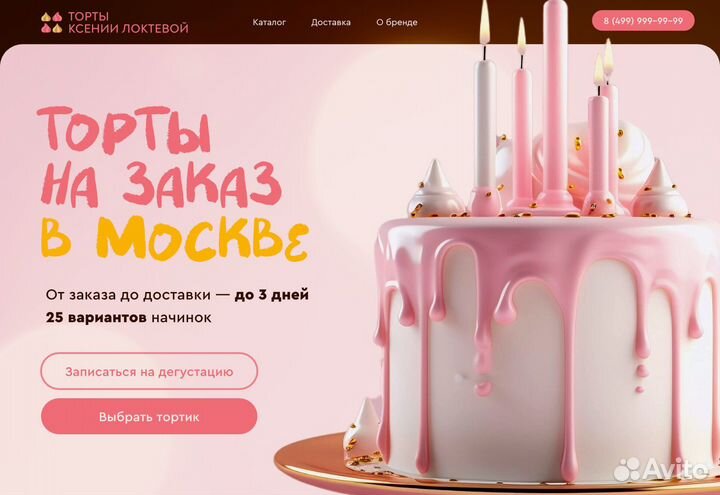Go to the Доставка section
This screenshot has width=720, height=495.
click(331, 22)
